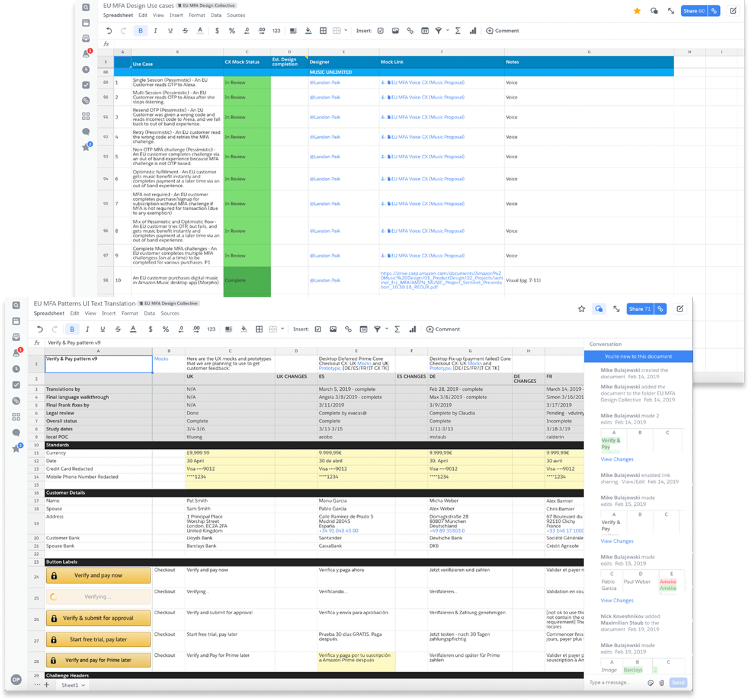
Task: Click the undo arrow in the bottom spreadsheet toolbar
Action: click(x=40, y=329)
